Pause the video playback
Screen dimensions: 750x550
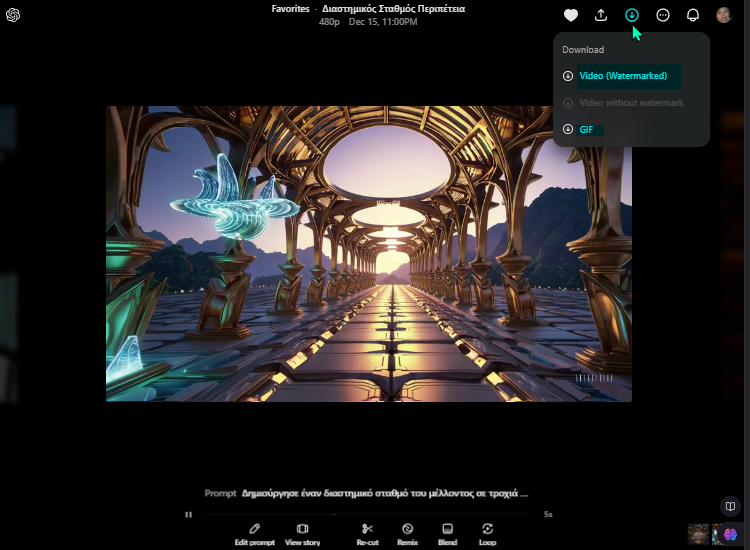(188, 514)
